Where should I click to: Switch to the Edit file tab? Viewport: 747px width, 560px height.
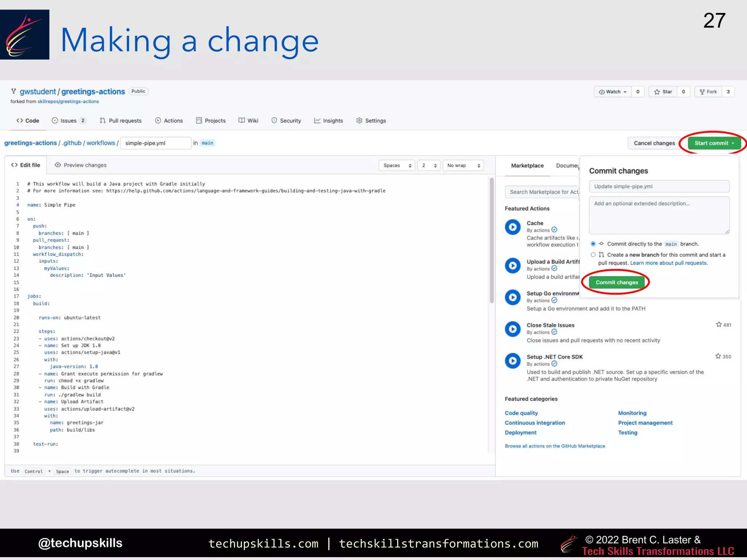tap(26, 165)
